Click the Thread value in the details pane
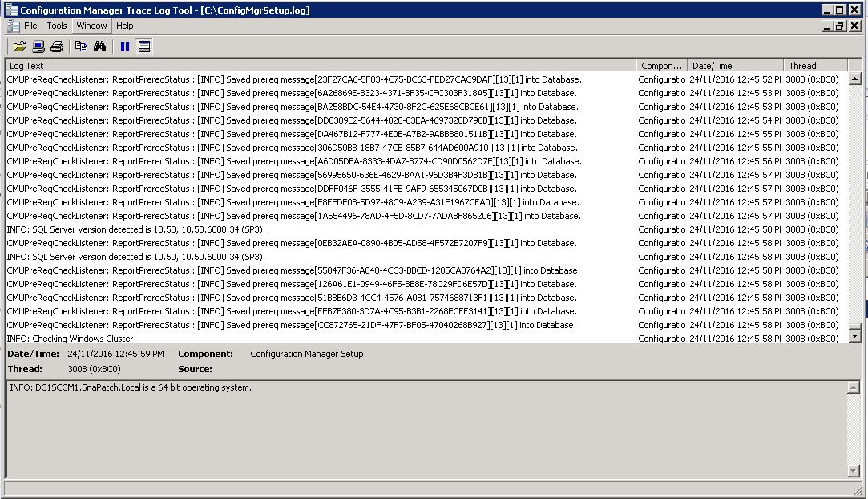868x499 pixels. coord(94,369)
